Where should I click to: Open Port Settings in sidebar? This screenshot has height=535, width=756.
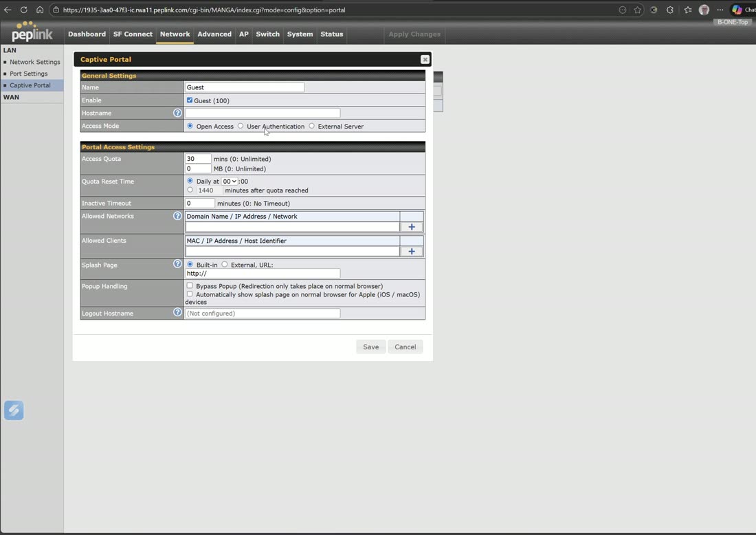coord(28,74)
